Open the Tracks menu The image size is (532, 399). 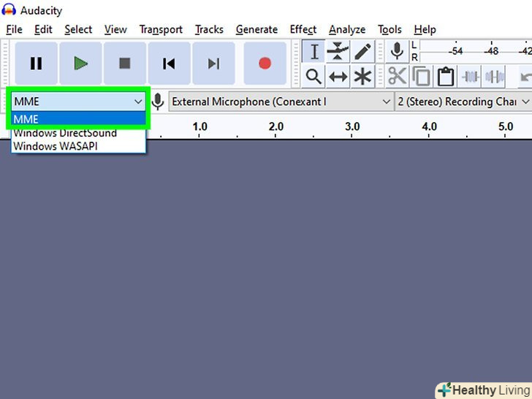(x=209, y=29)
